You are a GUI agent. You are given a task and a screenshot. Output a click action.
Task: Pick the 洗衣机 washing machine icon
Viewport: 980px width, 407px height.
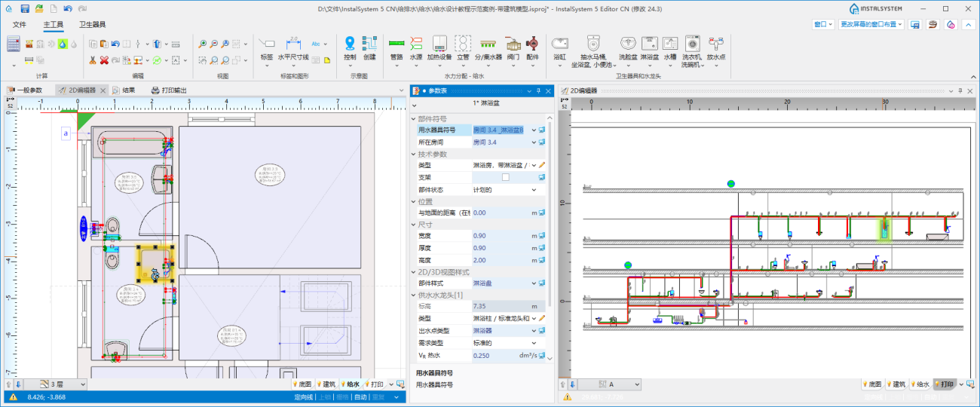click(x=691, y=44)
